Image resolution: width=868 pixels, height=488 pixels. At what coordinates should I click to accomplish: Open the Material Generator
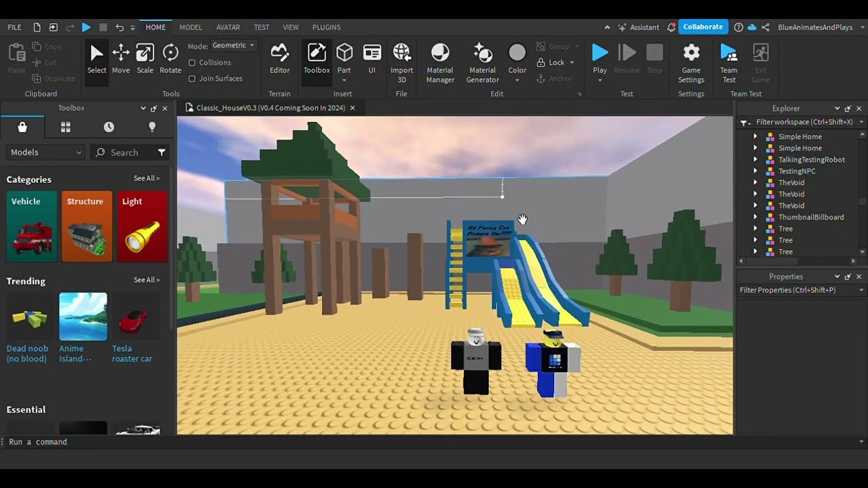(x=482, y=62)
